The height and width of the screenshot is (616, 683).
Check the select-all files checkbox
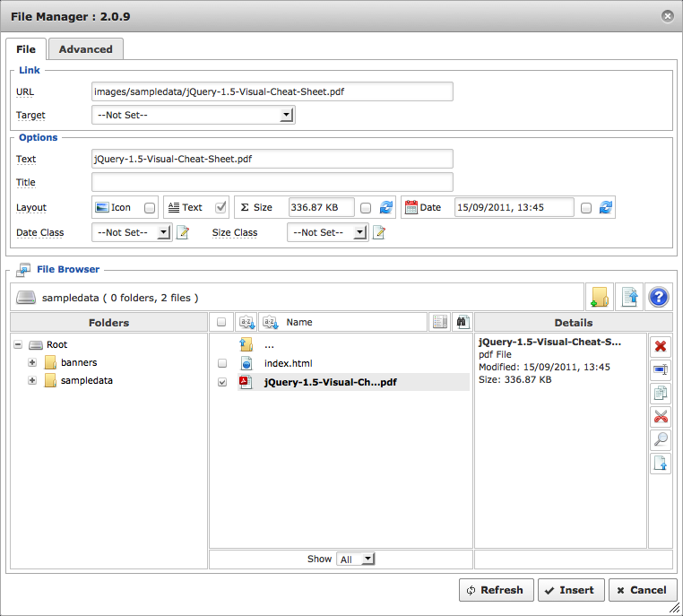[x=221, y=322]
